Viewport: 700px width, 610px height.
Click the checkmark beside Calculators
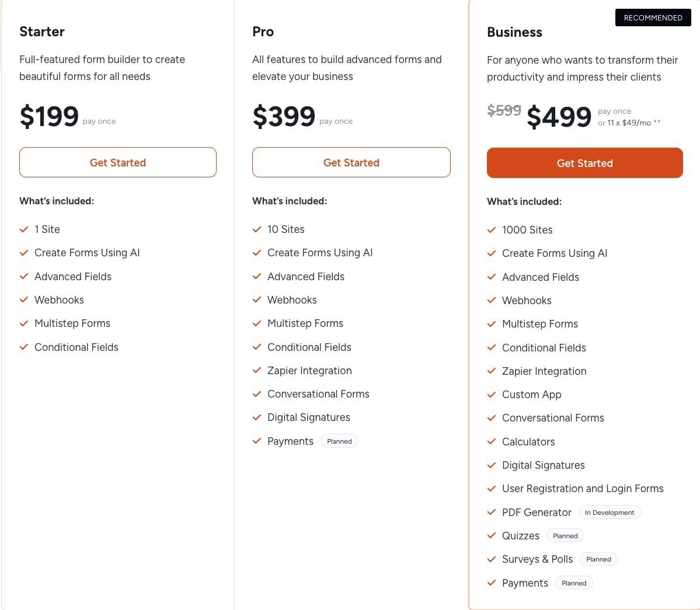click(492, 442)
